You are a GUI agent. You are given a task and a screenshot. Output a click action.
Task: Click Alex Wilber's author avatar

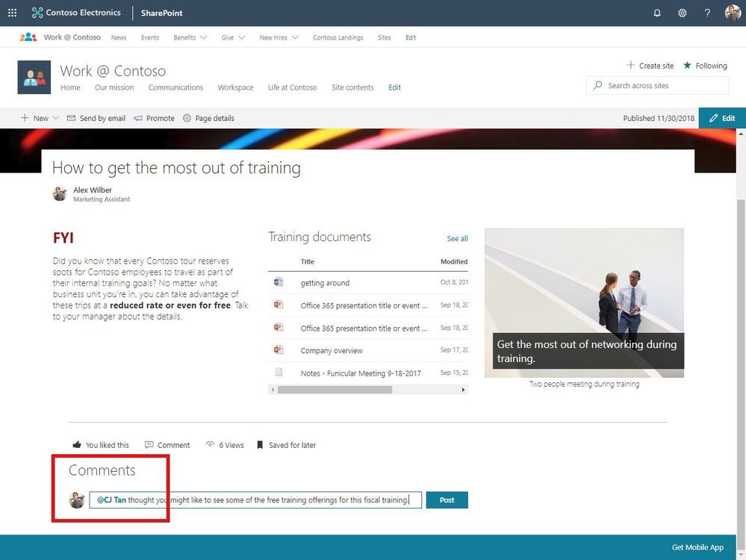(x=60, y=194)
